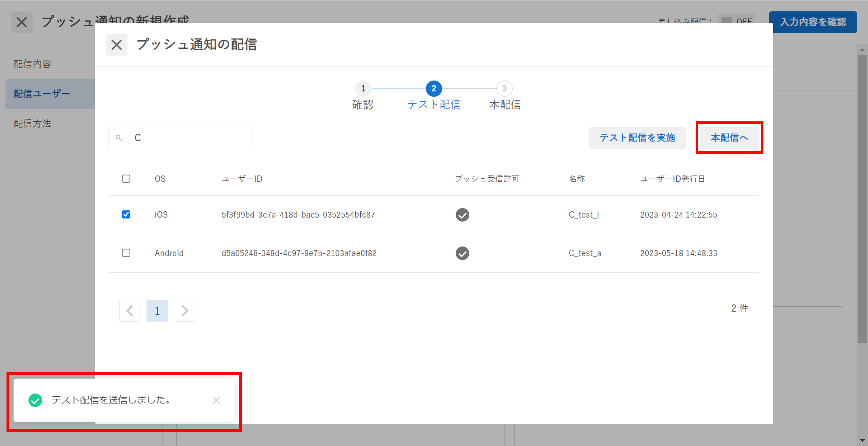Dismiss the テスト配信を送信しました toast
868x446 pixels.
[x=216, y=400]
